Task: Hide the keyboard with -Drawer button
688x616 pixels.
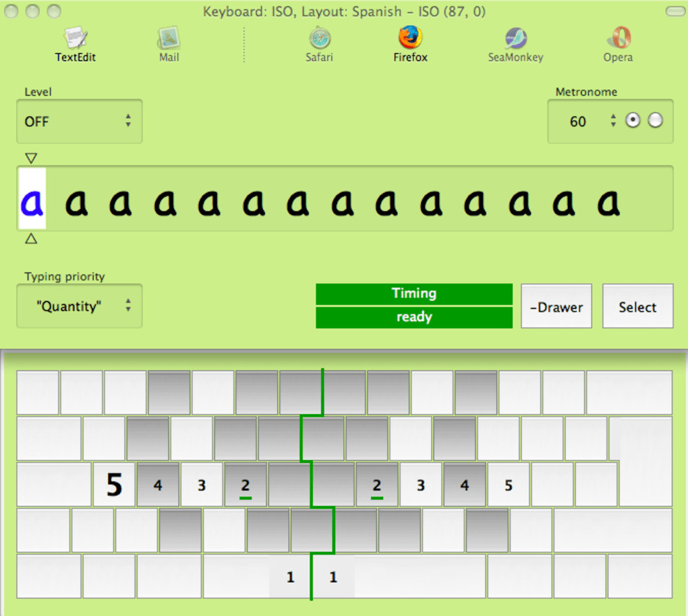Action: [x=556, y=306]
